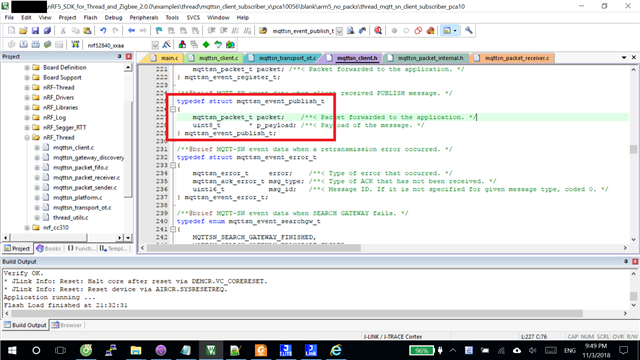Open the Configuration wrench icon

tap(469, 31)
